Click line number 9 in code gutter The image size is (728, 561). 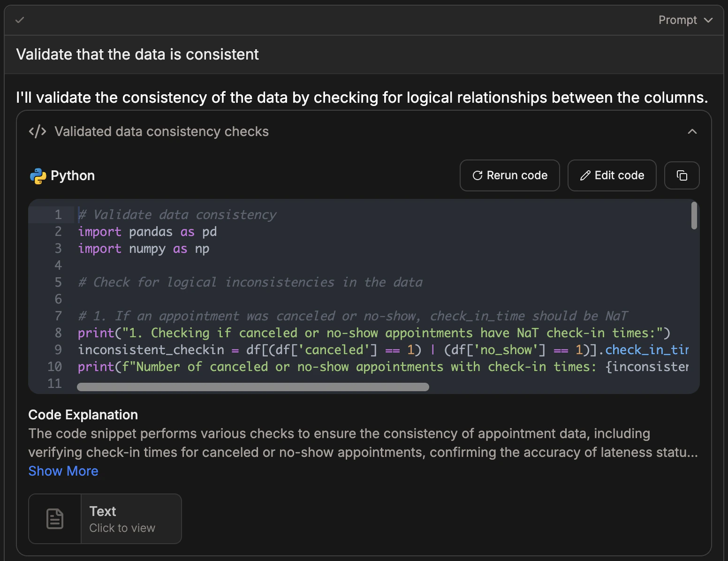pyautogui.click(x=58, y=350)
